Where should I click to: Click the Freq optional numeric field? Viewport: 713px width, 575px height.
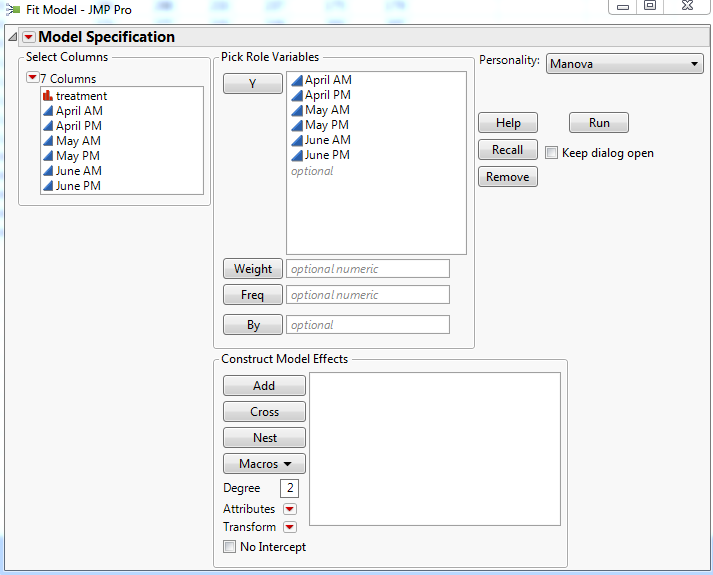(x=368, y=295)
